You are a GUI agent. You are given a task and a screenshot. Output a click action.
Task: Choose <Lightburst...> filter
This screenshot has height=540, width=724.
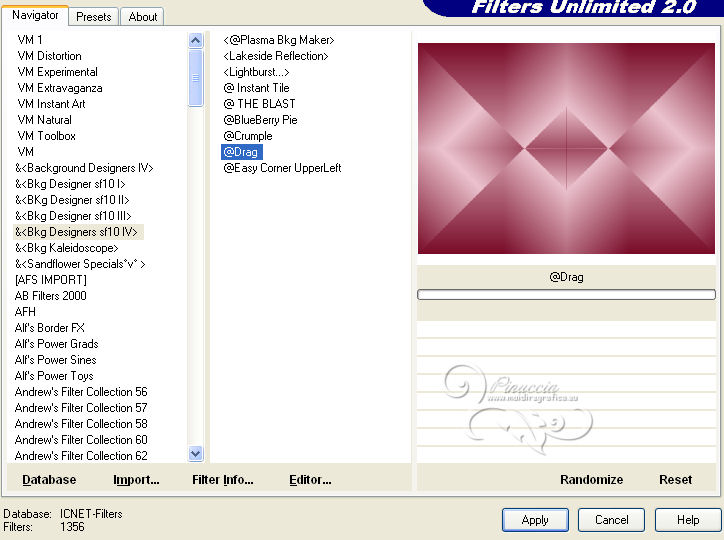256,72
